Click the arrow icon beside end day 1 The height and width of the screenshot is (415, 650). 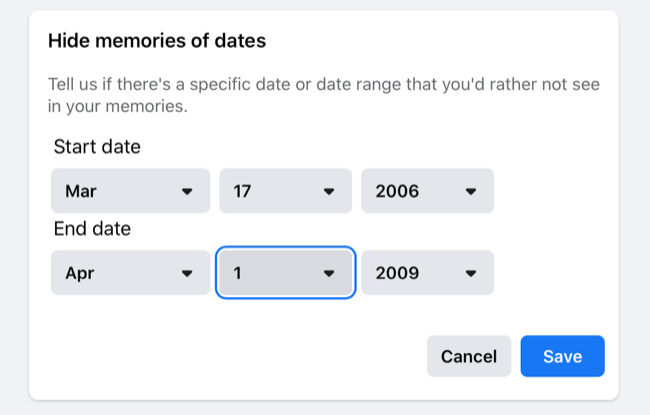[x=329, y=273]
